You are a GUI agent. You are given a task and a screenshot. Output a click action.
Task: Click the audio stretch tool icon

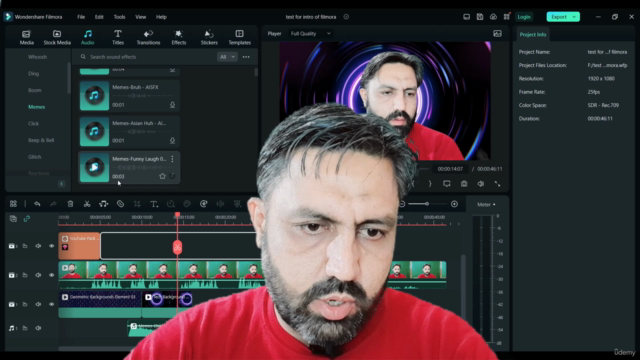pos(104,204)
